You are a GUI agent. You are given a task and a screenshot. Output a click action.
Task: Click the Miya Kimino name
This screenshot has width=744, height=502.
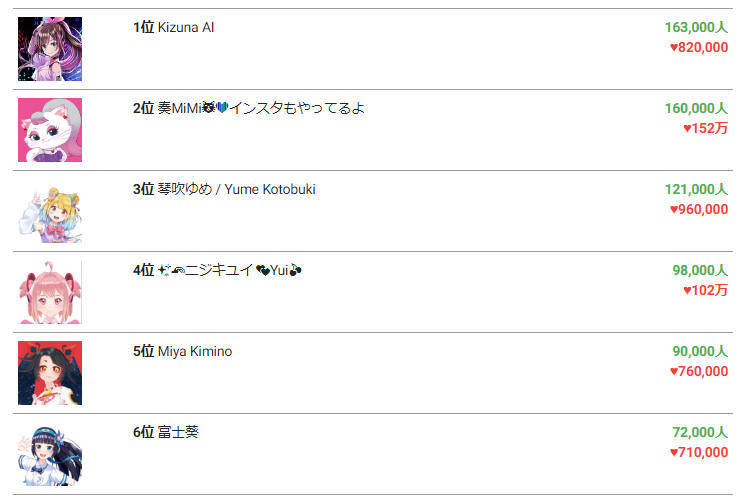194,351
